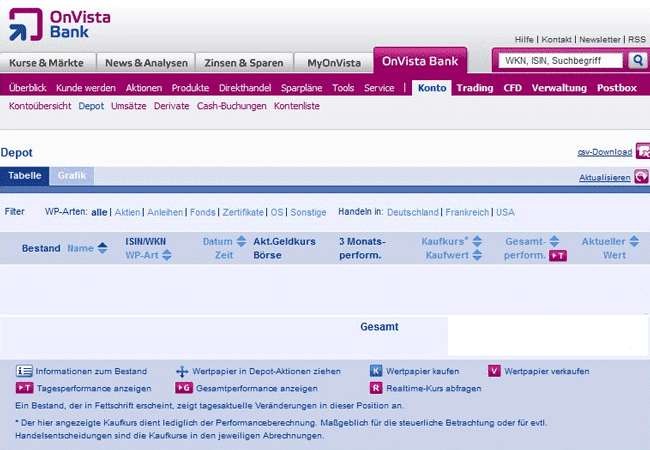Click the csv-Download icon
The height and width of the screenshot is (450, 650).
point(643,151)
